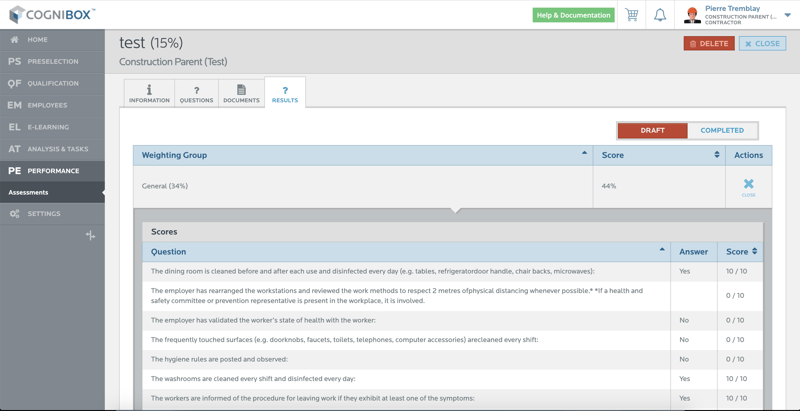Delete the test assessment
800x411 pixels.
coord(709,43)
